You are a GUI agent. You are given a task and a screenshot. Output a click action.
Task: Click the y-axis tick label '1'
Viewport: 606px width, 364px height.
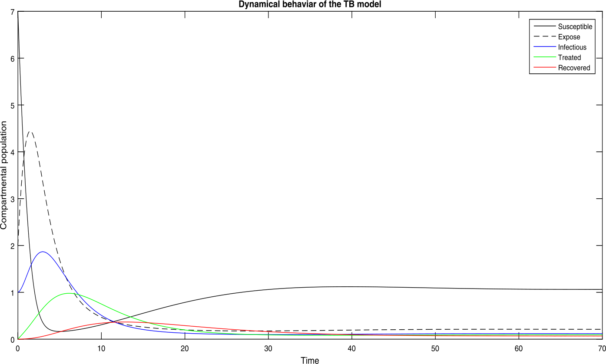(13, 293)
